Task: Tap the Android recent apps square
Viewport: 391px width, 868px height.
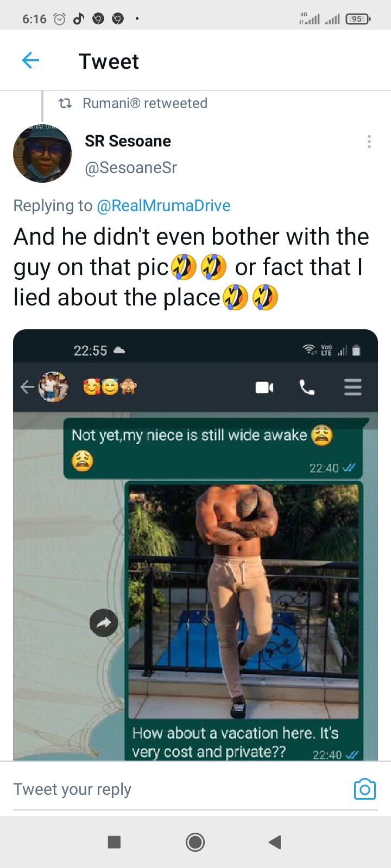Action: [x=114, y=842]
